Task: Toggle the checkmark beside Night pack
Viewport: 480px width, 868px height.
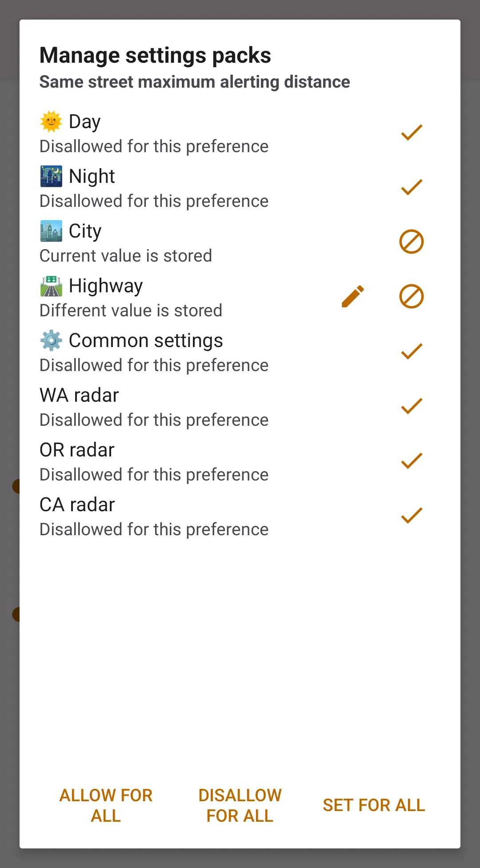Action: click(x=412, y=187)
